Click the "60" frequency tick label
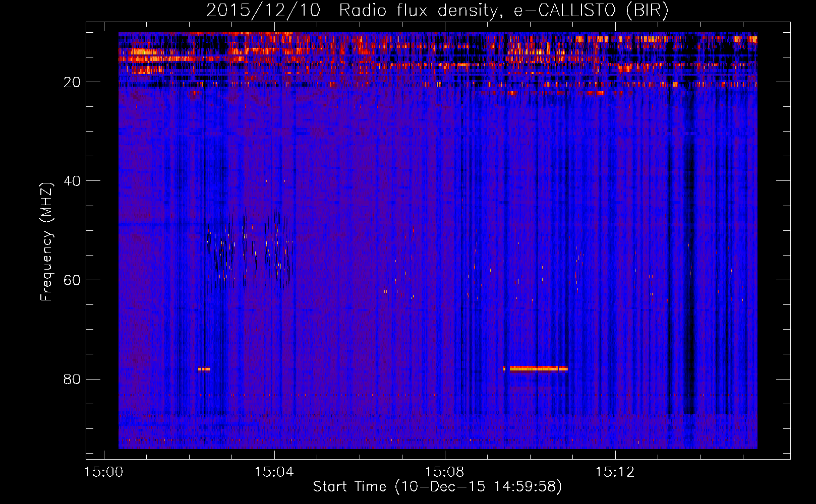The image size is (816, 504). pos(73,280)
